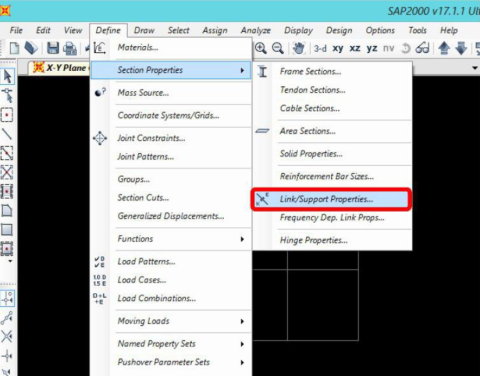
Task: Click the Zoom Out magnifier icon
Action: click(x=278, y=48)
